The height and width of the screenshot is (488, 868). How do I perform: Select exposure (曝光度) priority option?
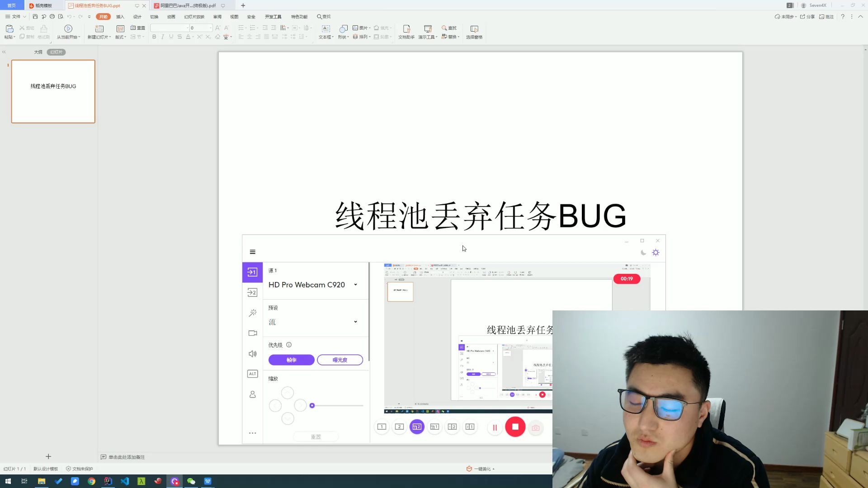[x=340, y=360]
